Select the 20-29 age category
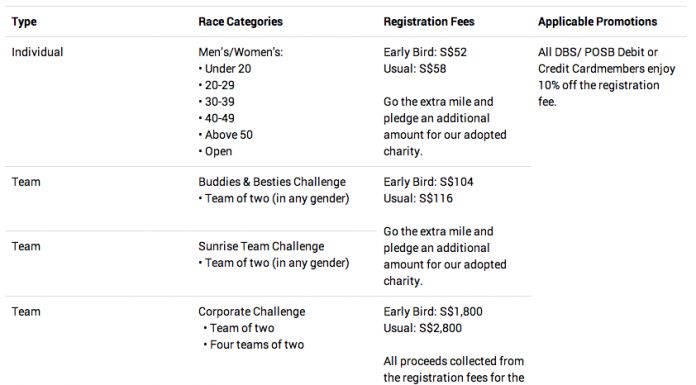The width and height of the screenshot is (696, 385). [217, 85]
